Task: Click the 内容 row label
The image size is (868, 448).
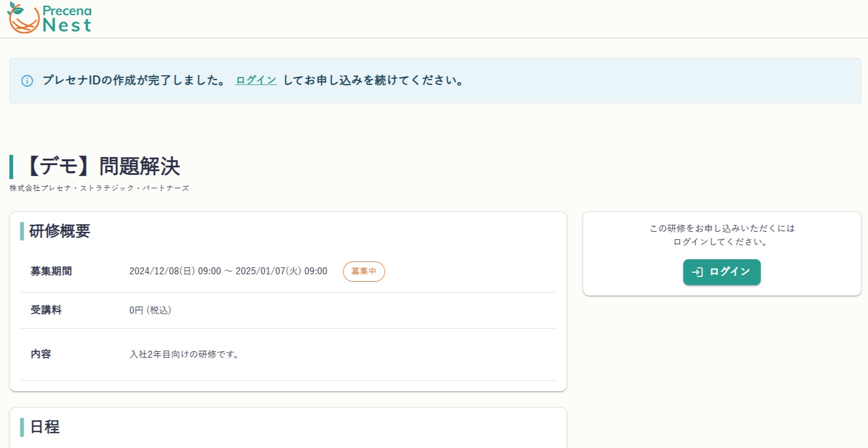Action: tap(41, 354)
